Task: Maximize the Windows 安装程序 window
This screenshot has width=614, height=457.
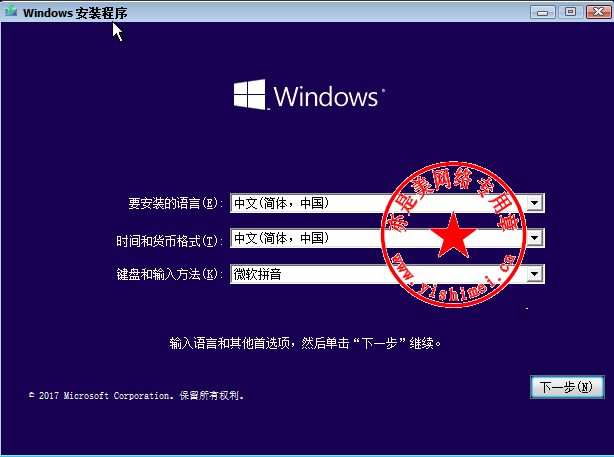Action: click(570, 12)
